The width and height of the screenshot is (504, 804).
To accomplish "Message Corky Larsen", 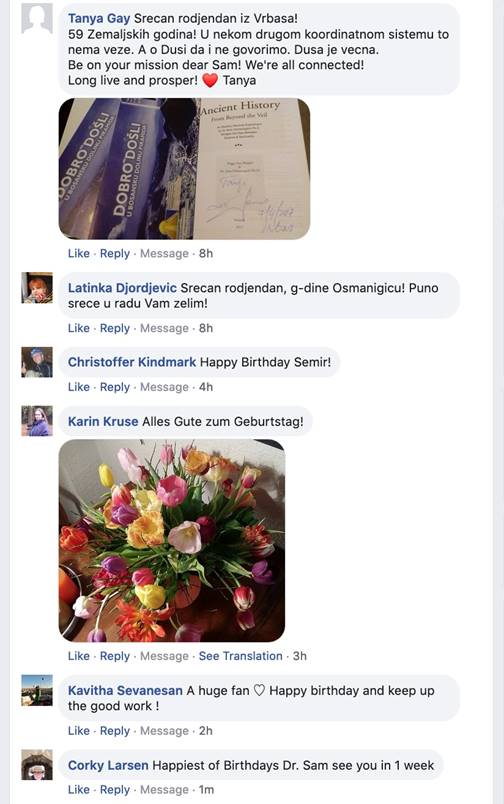I will [165, 790].
